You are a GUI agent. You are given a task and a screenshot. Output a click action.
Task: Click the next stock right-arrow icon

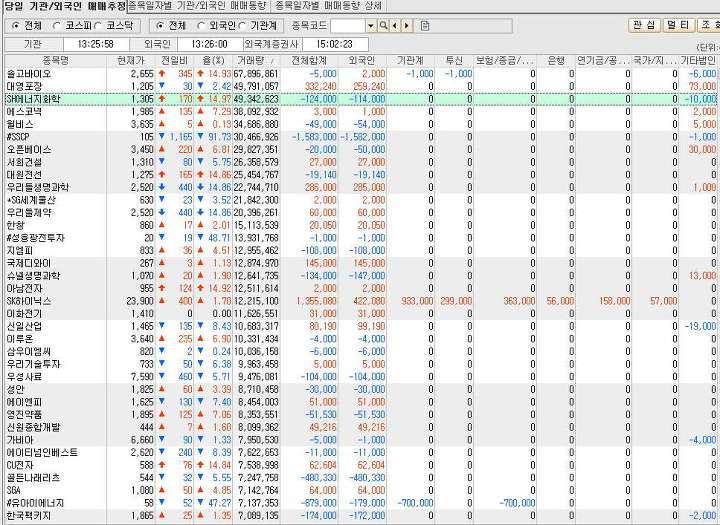coord(406,26)
